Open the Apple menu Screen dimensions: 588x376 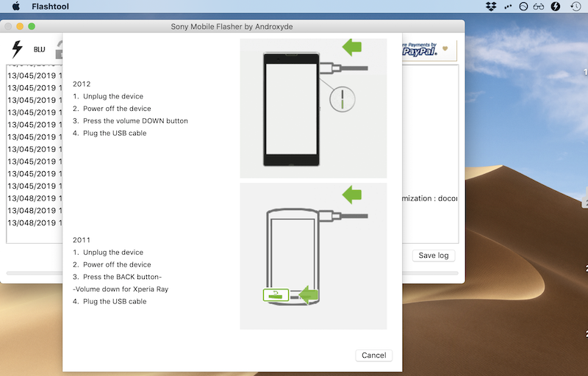point(15,7)
